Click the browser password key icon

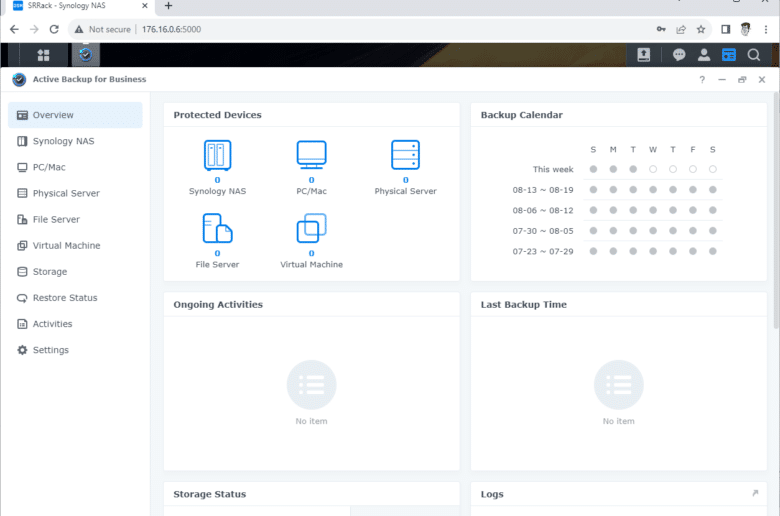661,29
